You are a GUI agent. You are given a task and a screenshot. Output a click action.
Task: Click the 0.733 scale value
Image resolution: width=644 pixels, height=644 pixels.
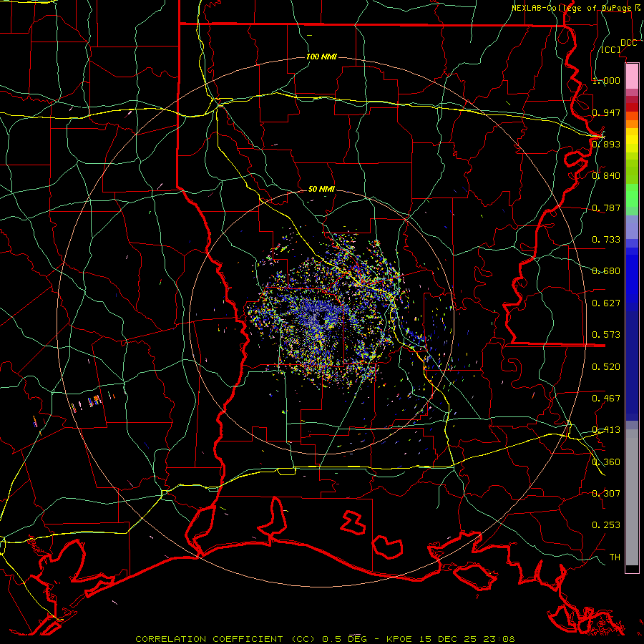pos(606,240)
